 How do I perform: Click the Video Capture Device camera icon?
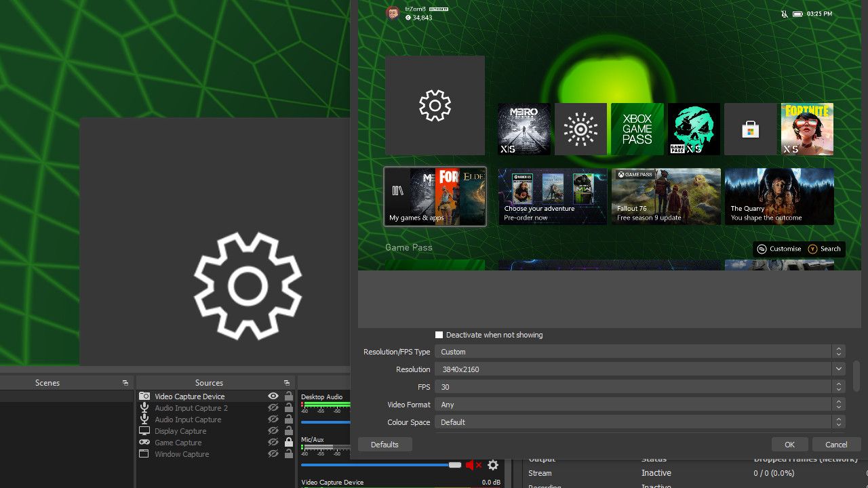144,396
